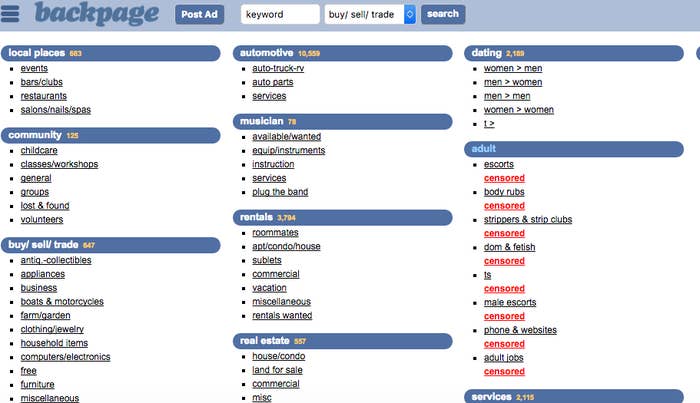Open the farm/garden link
Image resolution: width=700 pixels, height=403 pixels.
[x=45, y=316]
